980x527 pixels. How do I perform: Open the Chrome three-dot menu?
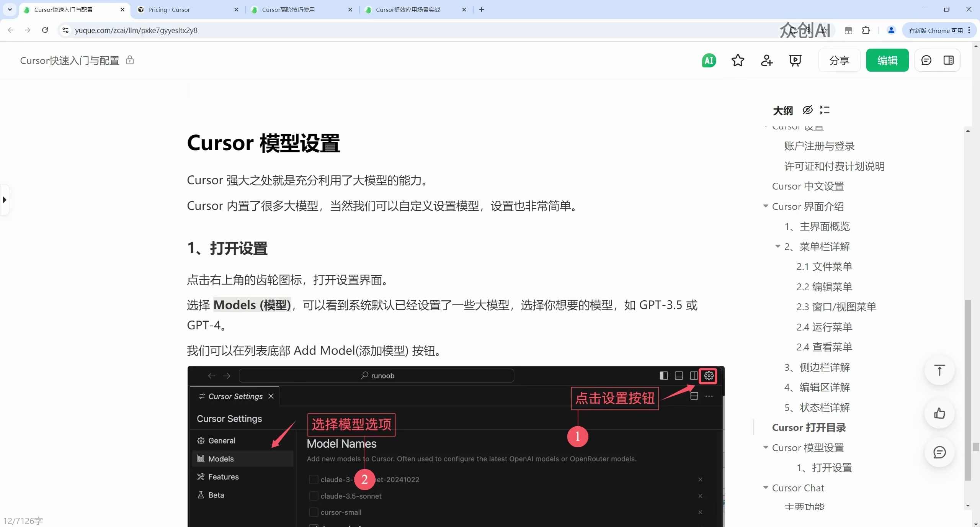(x=969, y=30)
